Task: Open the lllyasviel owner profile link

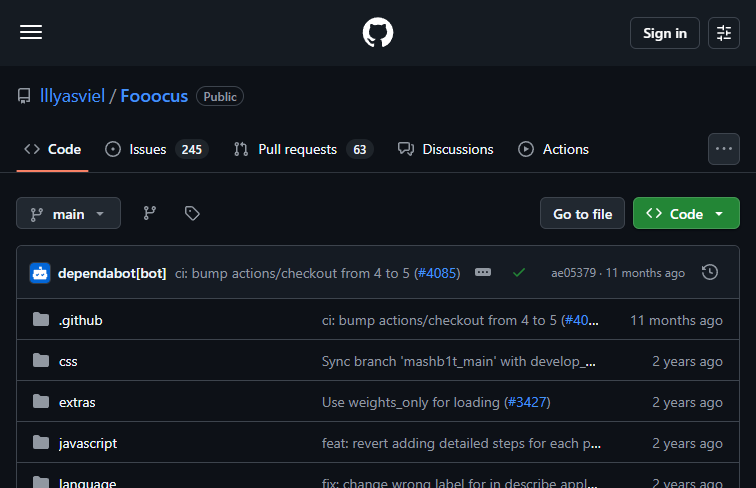Action: [72, 96]
